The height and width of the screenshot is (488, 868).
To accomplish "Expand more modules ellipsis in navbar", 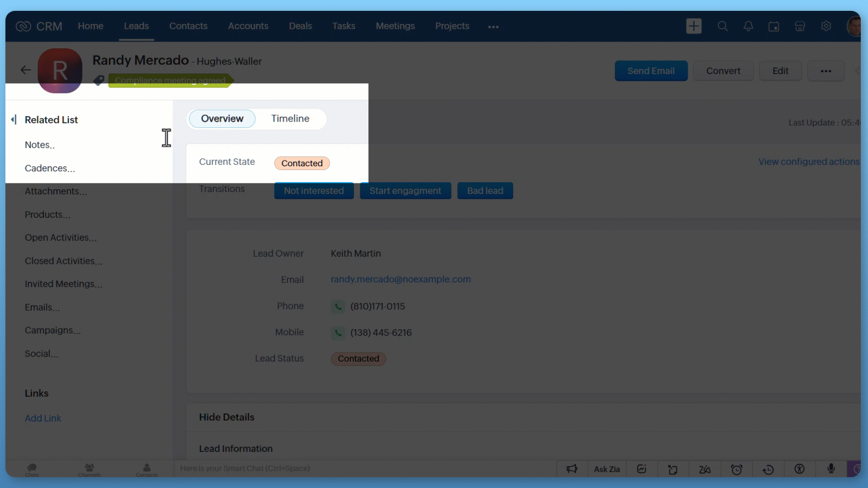I will coord(493,27).
